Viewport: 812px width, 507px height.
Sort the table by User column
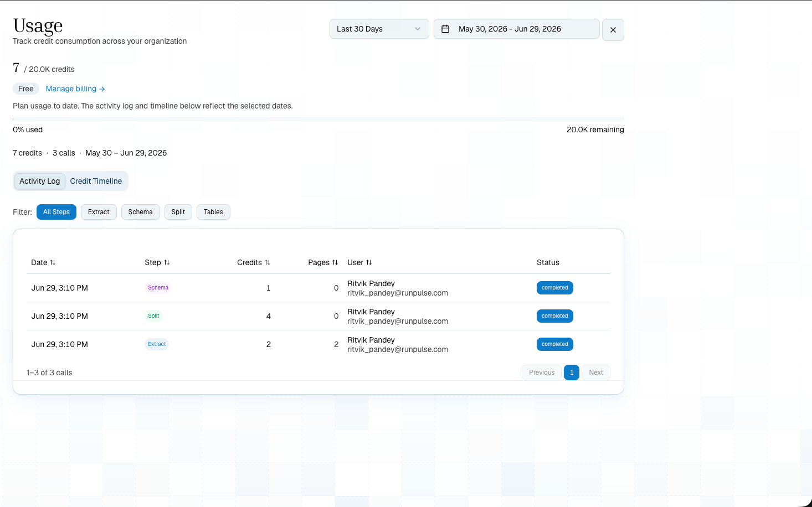coord(359,262)
